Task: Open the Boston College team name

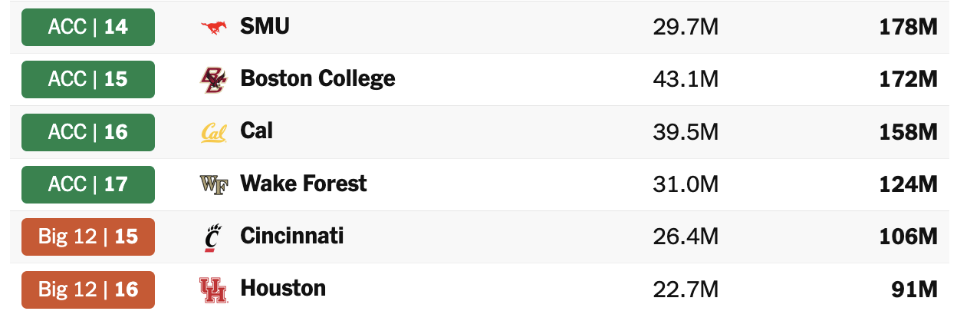Action: [317, 79]
